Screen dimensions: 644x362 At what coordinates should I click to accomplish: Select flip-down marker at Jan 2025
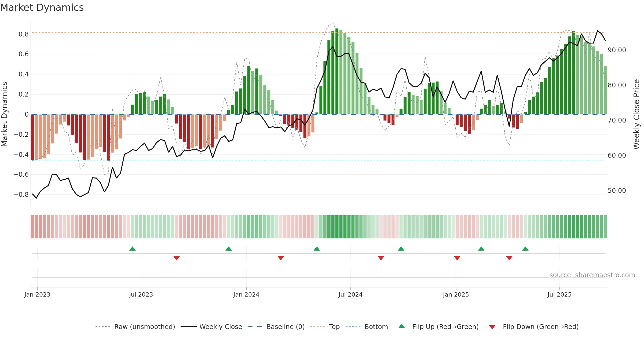457,258
